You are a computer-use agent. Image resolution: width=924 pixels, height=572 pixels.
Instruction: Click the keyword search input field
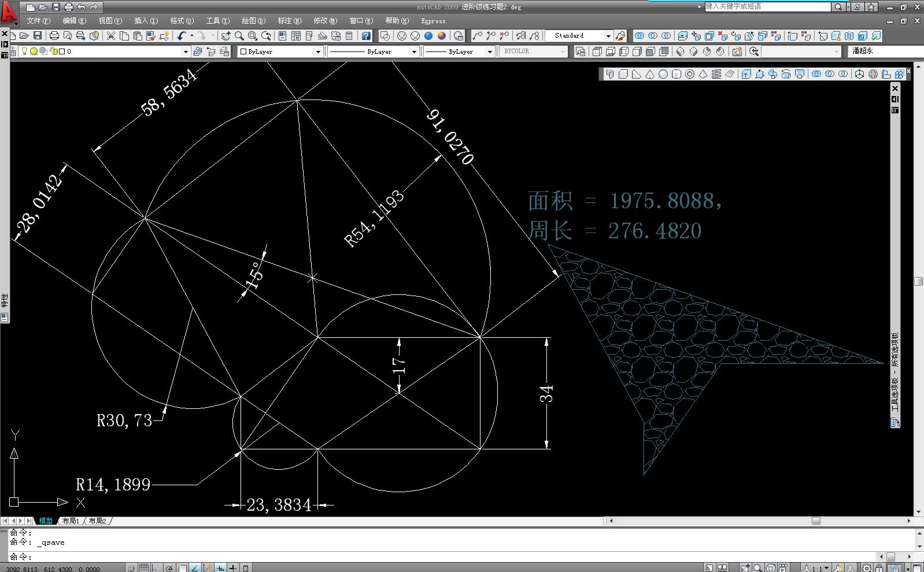[x=768, y=7]
